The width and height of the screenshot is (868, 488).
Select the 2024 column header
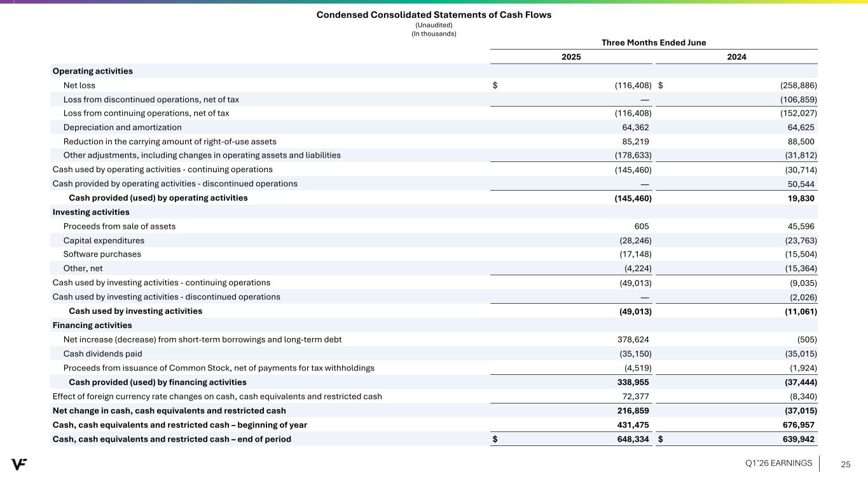736,57
